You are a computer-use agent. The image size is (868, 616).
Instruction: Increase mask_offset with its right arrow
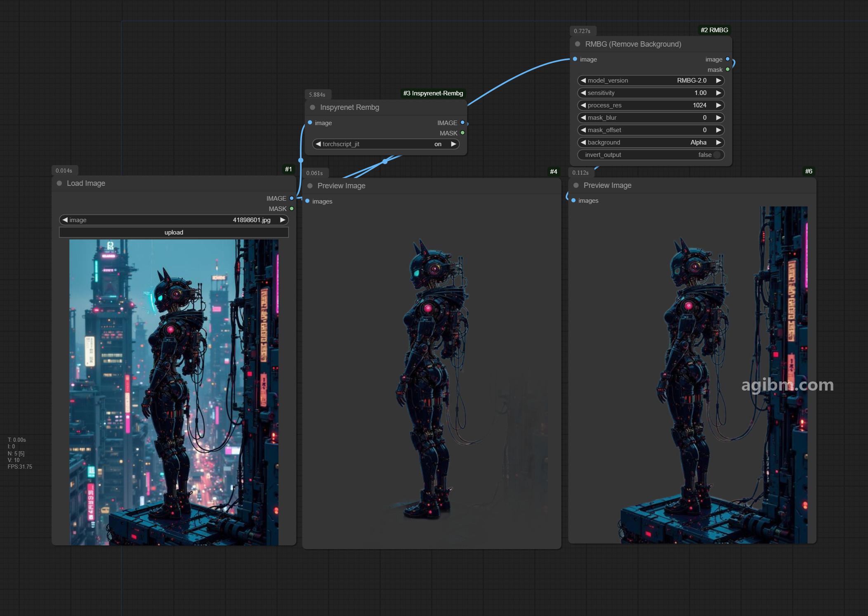coord(718,130)
